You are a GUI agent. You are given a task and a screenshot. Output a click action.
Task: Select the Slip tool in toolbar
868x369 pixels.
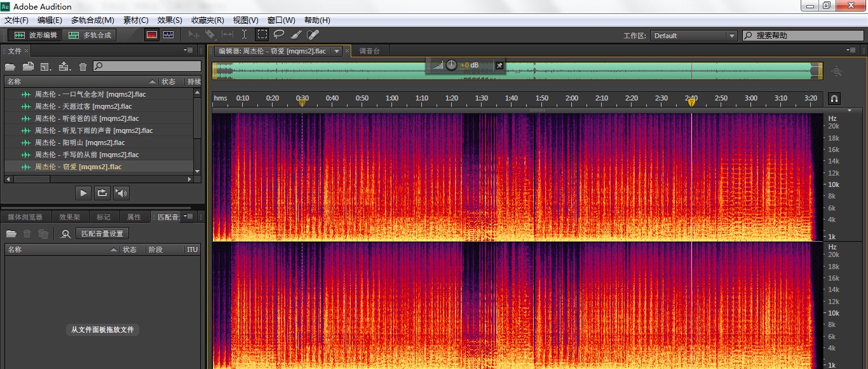point(227,35)
